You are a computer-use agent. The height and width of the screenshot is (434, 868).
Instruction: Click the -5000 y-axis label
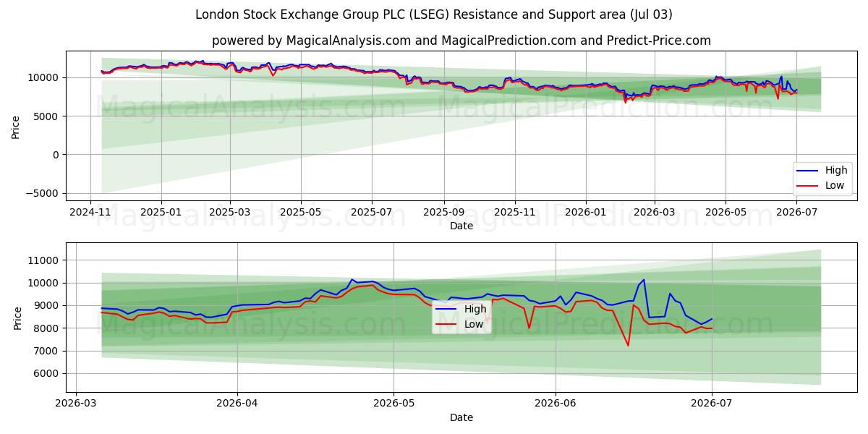click(x=42, y=193)
